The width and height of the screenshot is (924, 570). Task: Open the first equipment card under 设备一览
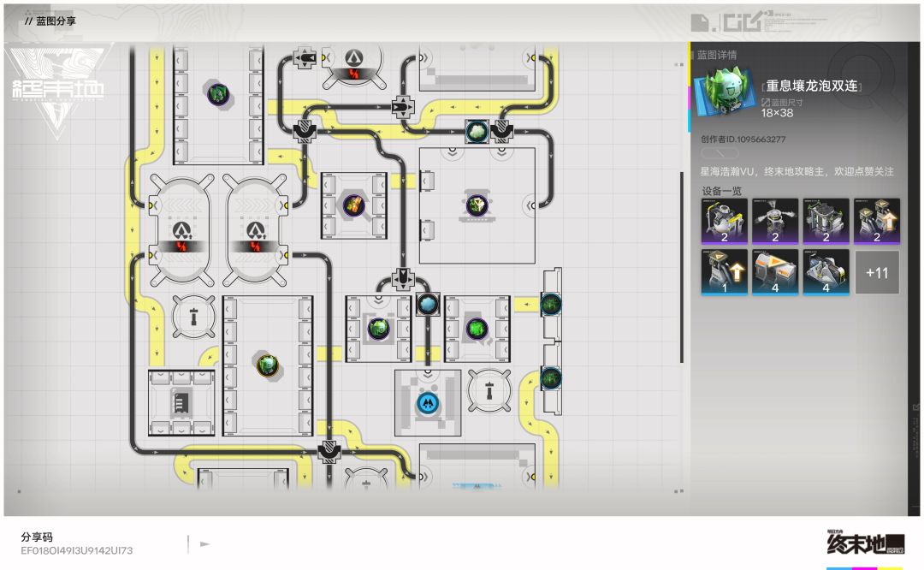pyautogui.click(x=725, y=221)
